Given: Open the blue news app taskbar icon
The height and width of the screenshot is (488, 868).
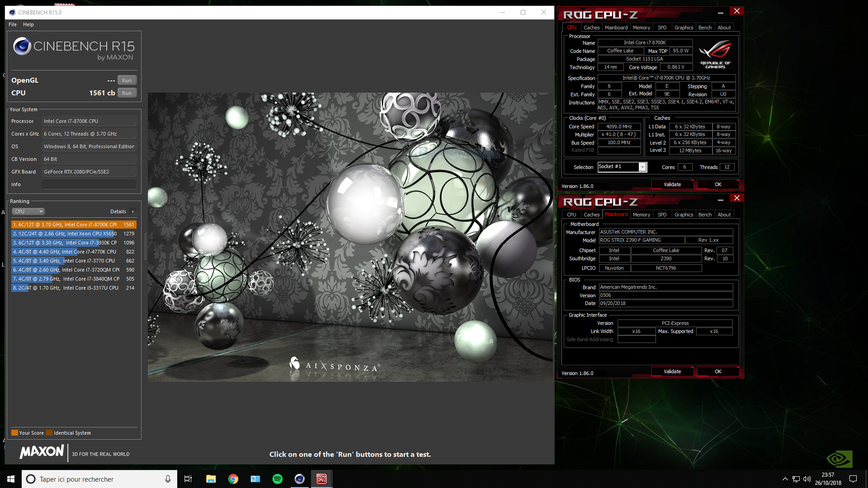Looking at the screenshot, I should pos(255,479).
